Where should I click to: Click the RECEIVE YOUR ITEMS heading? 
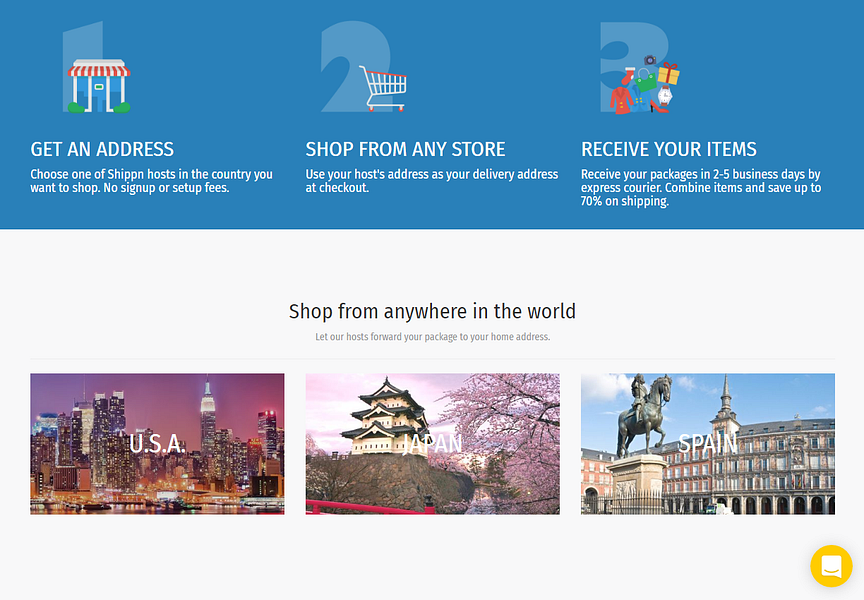(x=669, y=149)
